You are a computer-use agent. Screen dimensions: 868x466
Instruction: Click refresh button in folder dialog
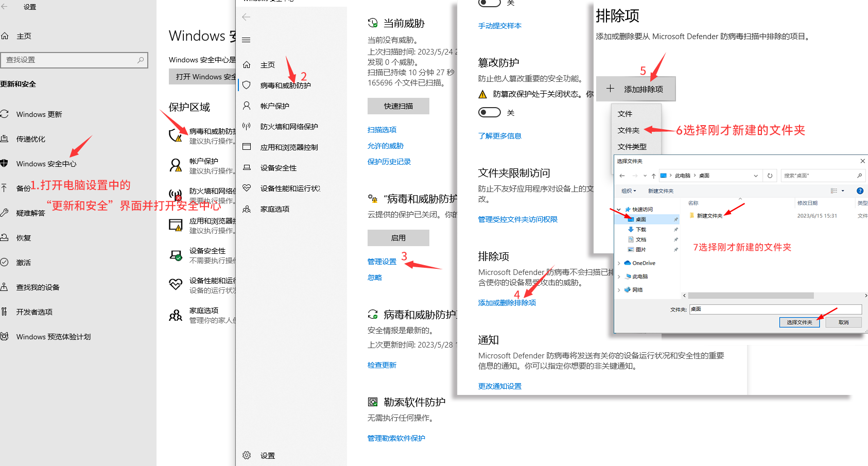(x=770, y=176)
